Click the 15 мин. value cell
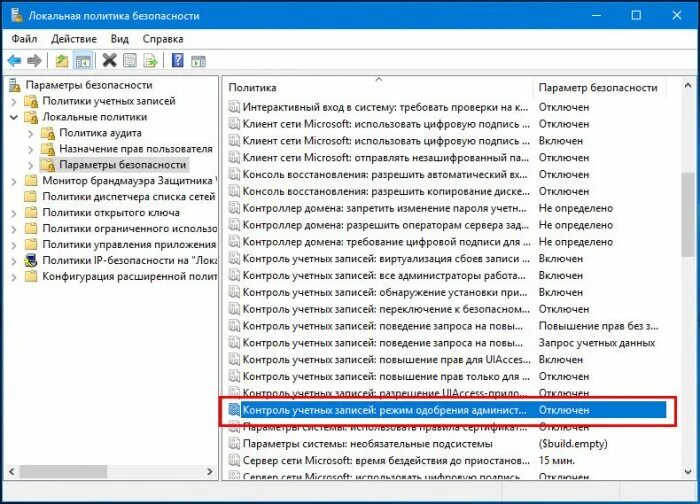700x504 pixels. 557,460
